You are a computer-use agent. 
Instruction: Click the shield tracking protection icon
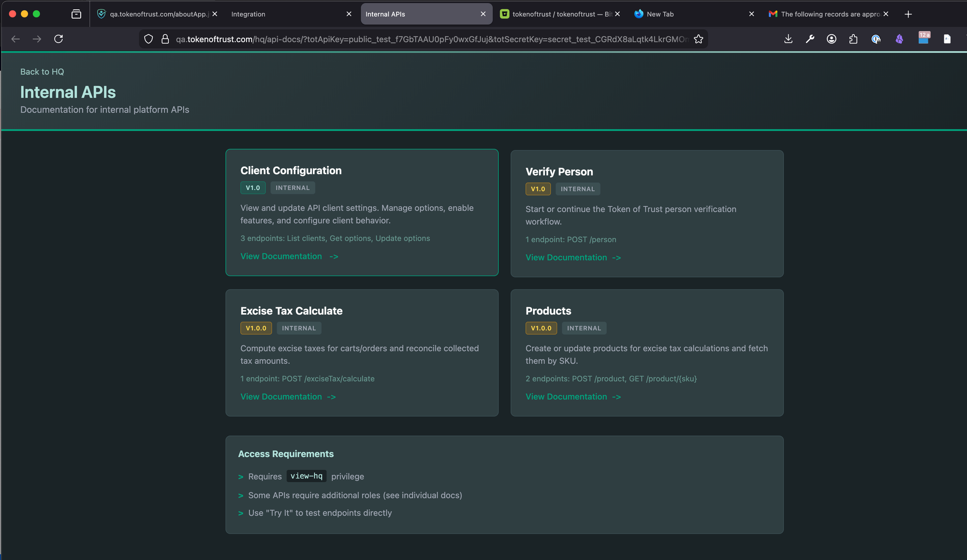[148, 39]
